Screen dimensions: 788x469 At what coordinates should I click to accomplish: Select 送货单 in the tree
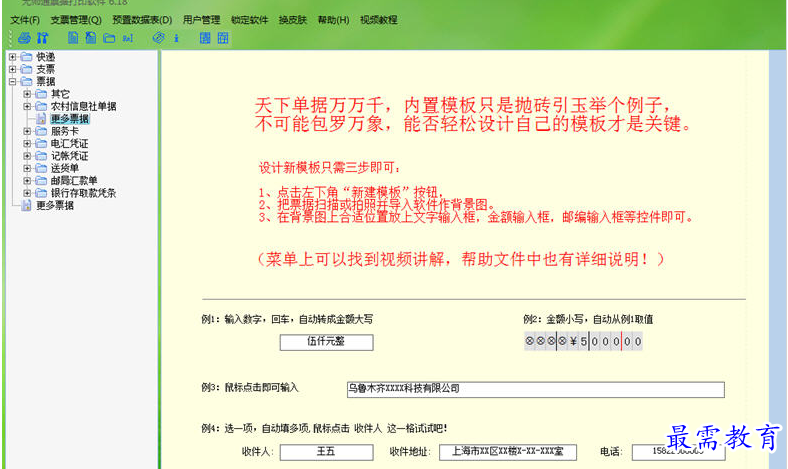(x=64, y=168)
